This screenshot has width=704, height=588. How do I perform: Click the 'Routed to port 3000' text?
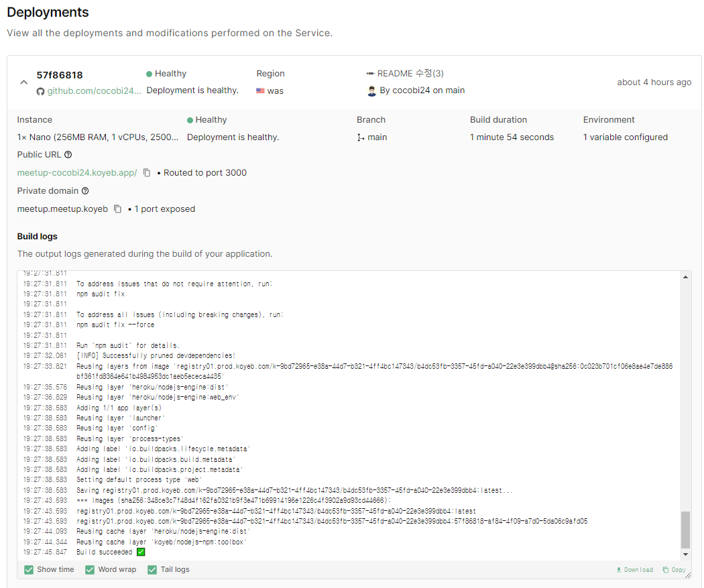point(205,173)
